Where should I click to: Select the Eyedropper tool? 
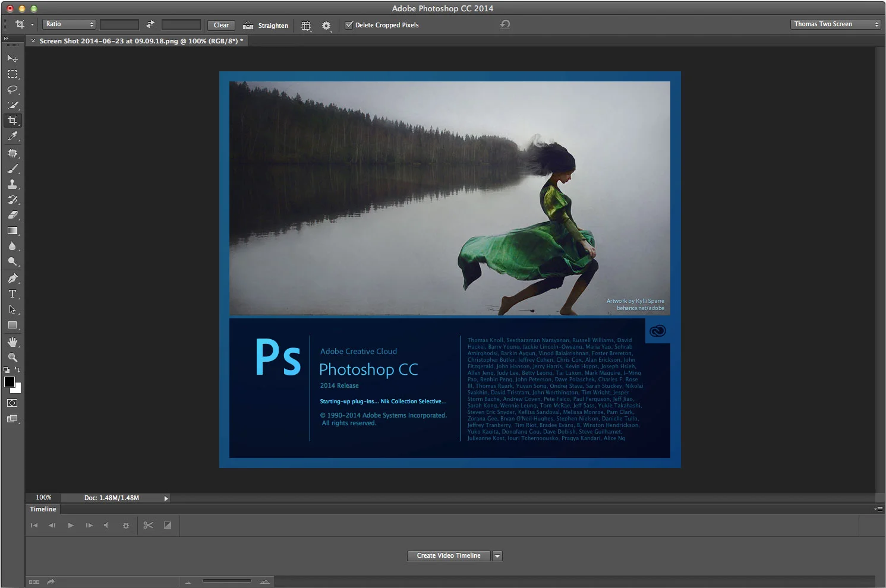click(12, 136)
